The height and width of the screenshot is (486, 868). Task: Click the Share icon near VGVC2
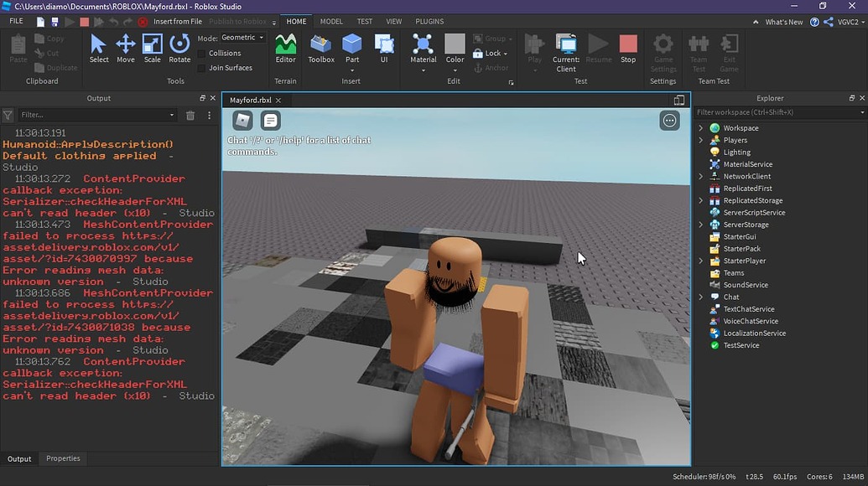coord(828,22)
